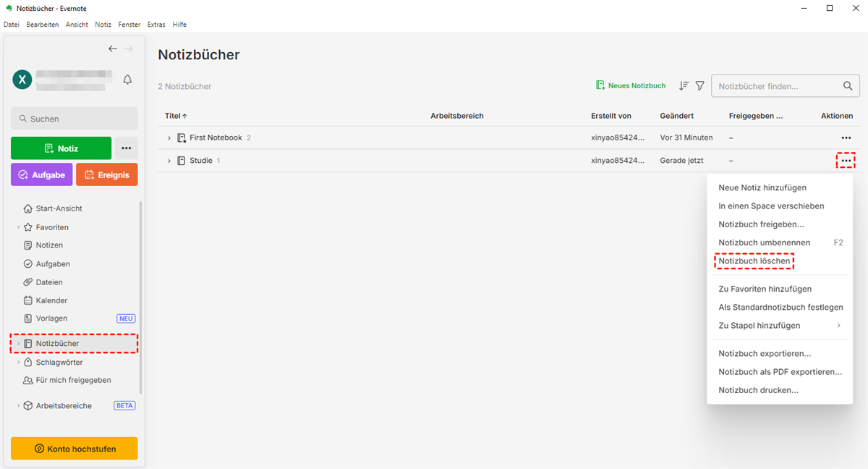Viewport: 868px width, 469px height.
Task: Click the sort notebooks icon
Action: click(684, 85)
